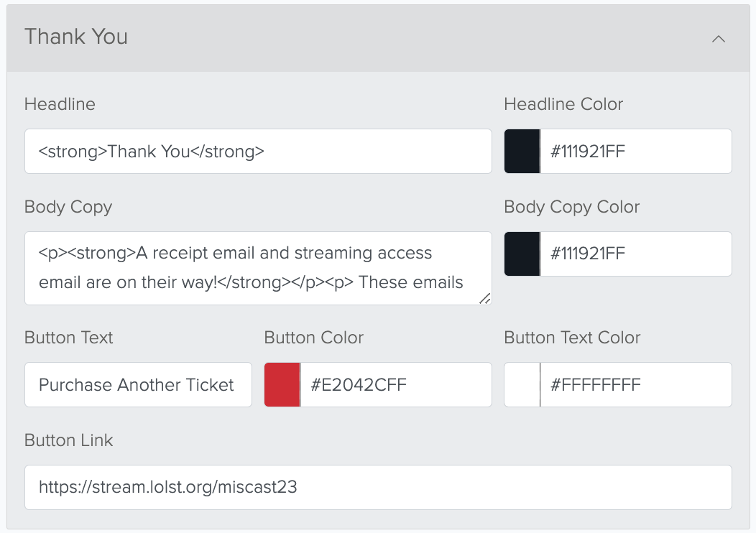Edit the Button Text Color hex #FFFFFFFF

click(636, 384)
